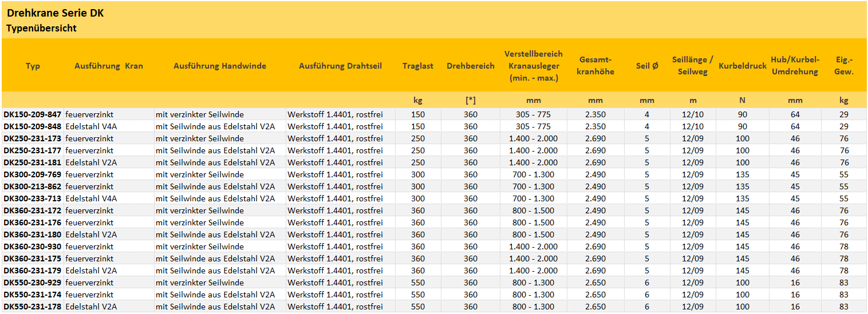The height and width of the screenshot is (314, 868).
Task: Select the 'Hub/Kurbel-Umdrehung' column header
Action: tap(795, 66)
